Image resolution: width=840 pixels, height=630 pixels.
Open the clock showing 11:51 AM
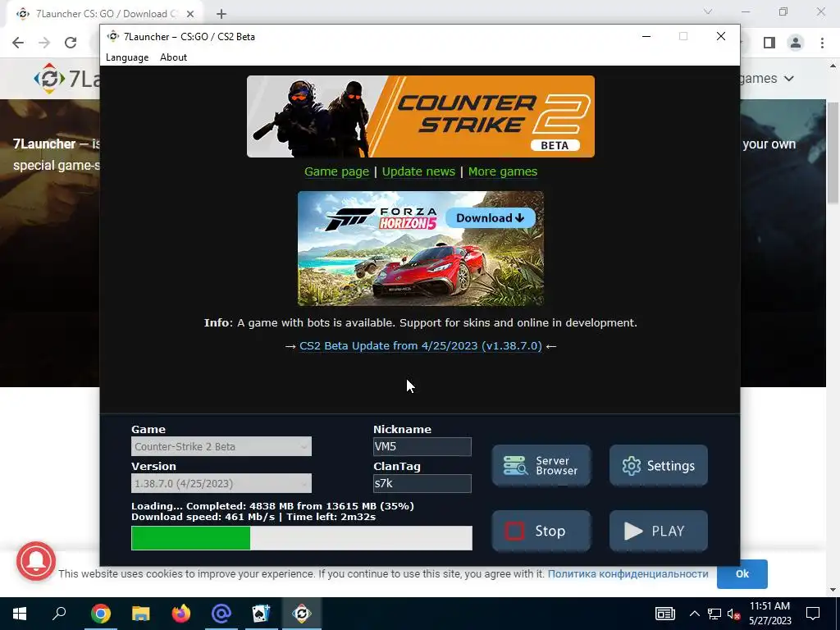coord(769,614)
